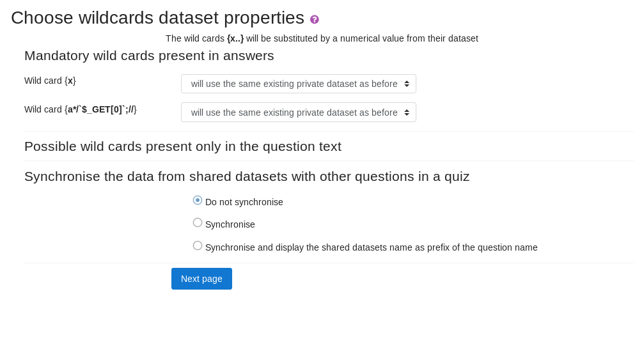The width and height of the screenshot is (644, 358).
Task: Select the "Do not synchronise" radio button
Action: [x=198, y=200]
